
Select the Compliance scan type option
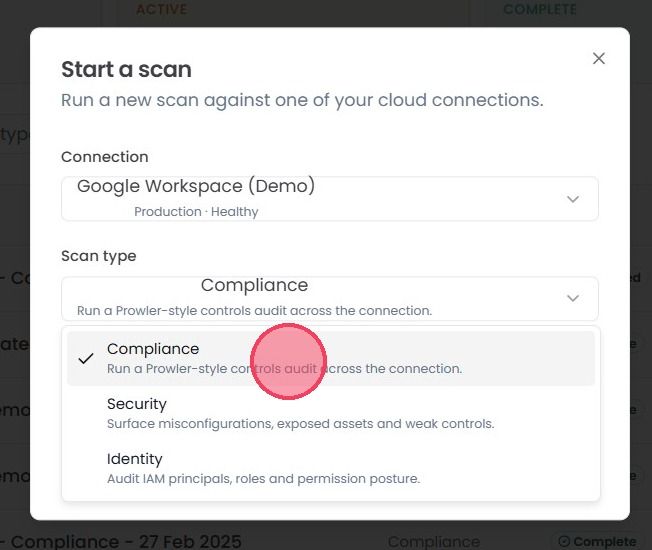pos(331,358)
